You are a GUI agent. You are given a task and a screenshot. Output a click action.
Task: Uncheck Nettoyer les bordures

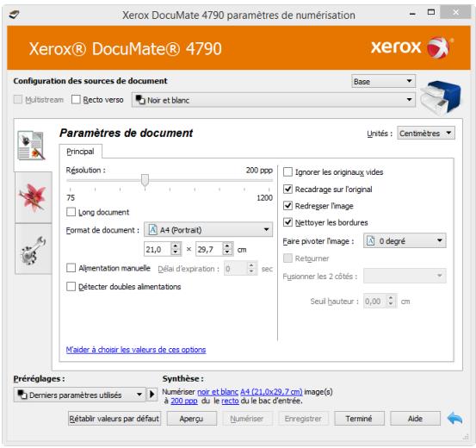point(287,222)
